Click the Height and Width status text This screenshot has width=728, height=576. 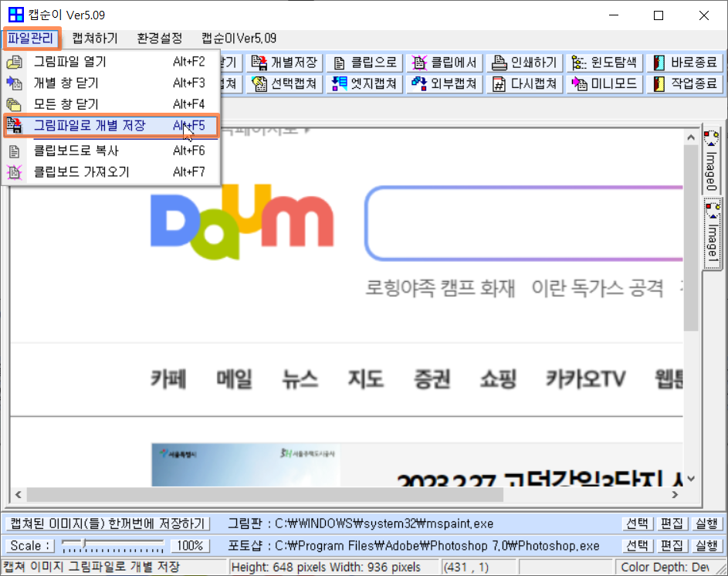tap(326, 568)
